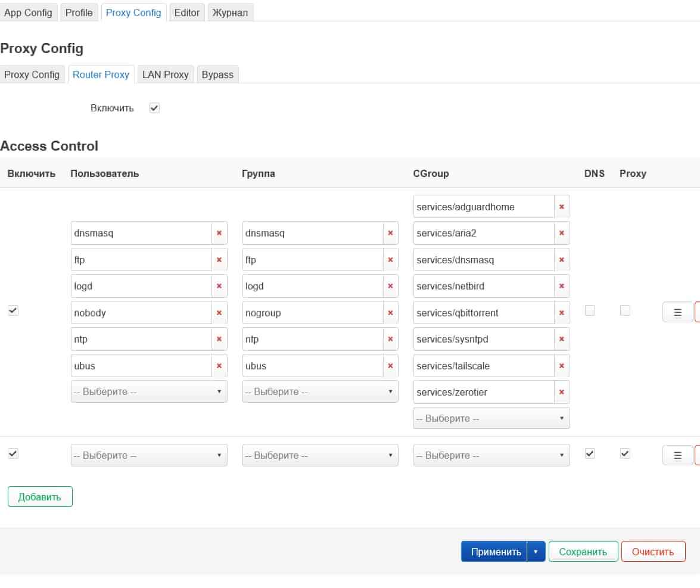Open the CGroup dropdown of the second rule
Screen dimensions: 700x588
491,455
